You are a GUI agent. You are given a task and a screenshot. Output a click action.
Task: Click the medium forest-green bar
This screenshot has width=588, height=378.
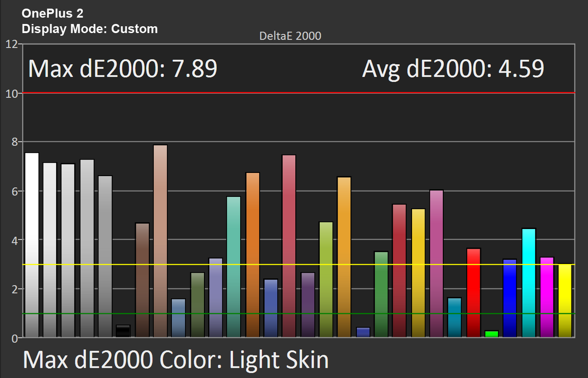(x=381, y=295)
